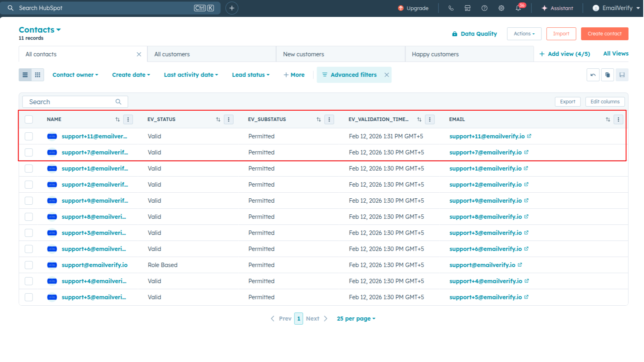
Task: Check the select-all checkbox in table header
Action: (x=29, y=119)
